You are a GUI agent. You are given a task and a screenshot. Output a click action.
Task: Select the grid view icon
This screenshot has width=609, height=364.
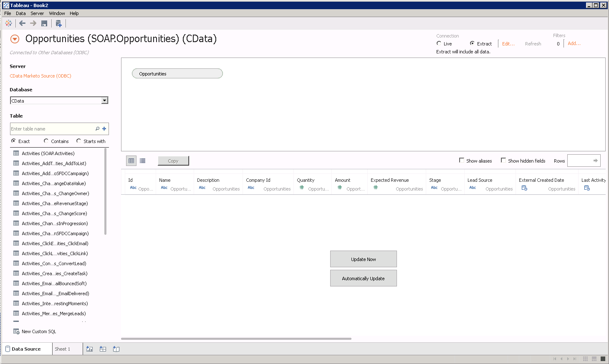[x=131, y=161]
